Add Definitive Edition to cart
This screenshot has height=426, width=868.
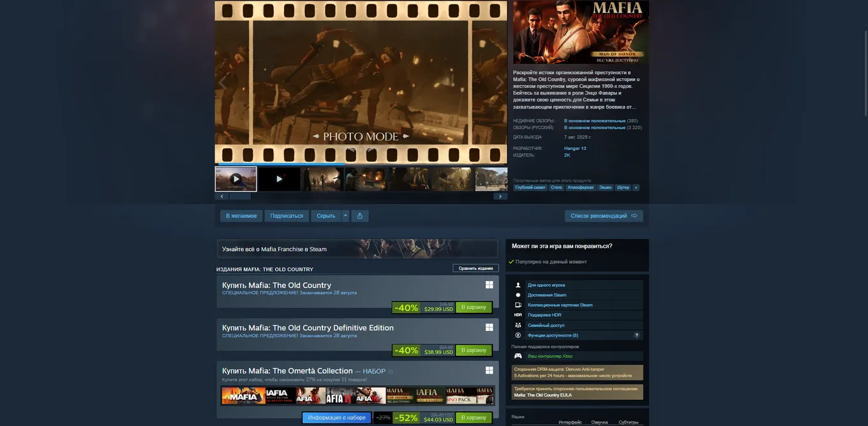pyautogui.click(x=474, y=351)
